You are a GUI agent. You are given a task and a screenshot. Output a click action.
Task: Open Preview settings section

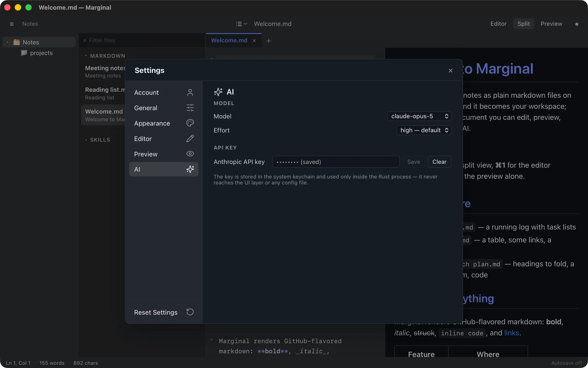pos(164,154)
